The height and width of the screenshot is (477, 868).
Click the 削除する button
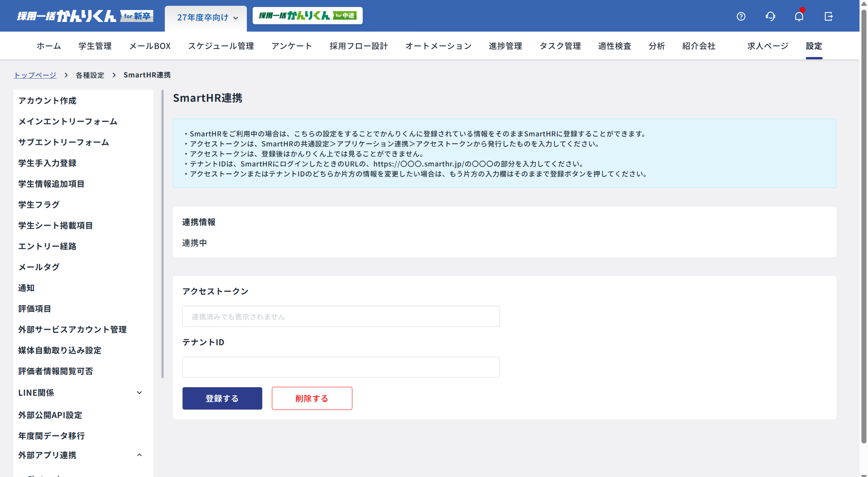pos(311,398)
